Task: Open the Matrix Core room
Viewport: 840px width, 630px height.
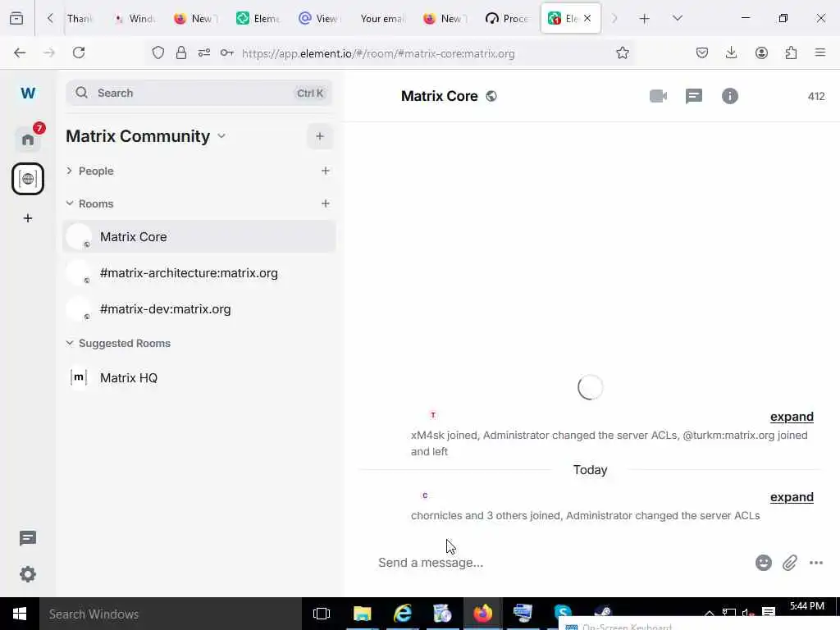Action: 199,237
